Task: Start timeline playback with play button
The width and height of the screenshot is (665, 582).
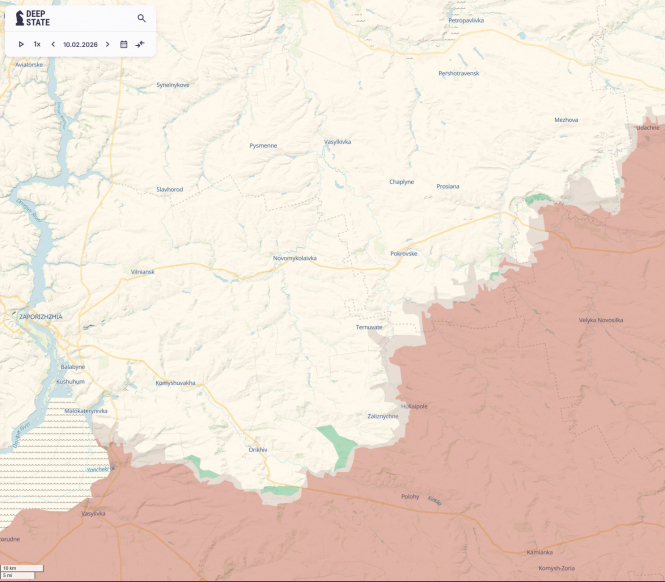Action: (x=21, y=44)
